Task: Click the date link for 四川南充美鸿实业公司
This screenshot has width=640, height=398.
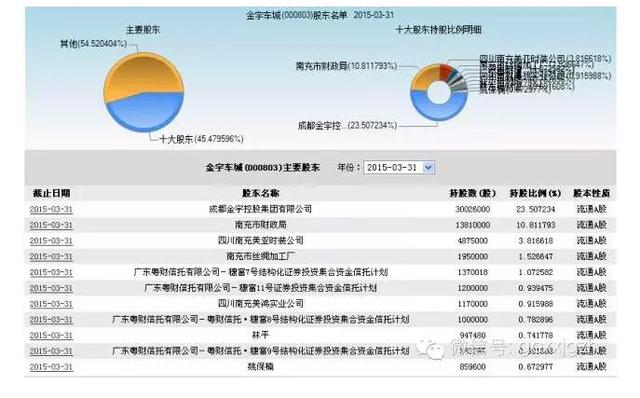Action: [51, 304]
